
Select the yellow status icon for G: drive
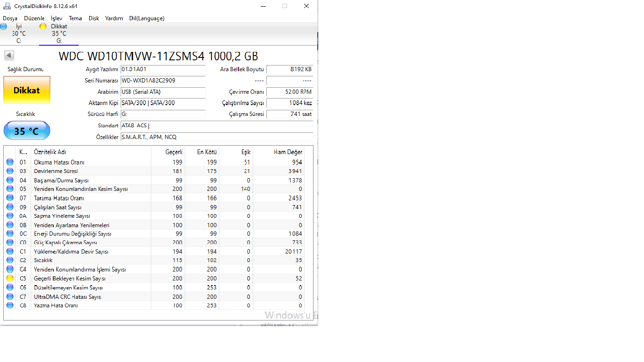point(43,27)
